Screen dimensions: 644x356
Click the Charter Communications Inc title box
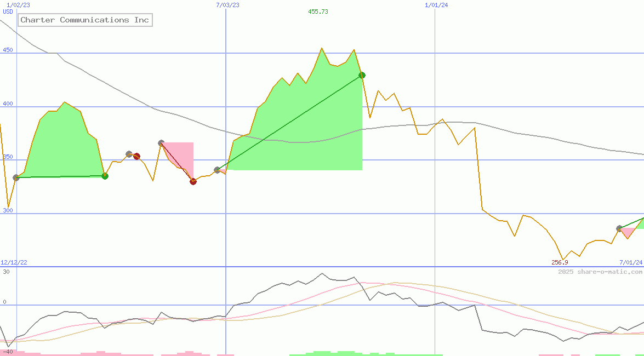(x=85, y=20)
